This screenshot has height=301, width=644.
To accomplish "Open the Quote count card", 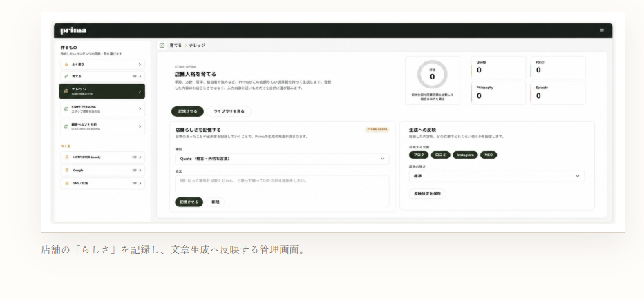I will coord(498,68).
